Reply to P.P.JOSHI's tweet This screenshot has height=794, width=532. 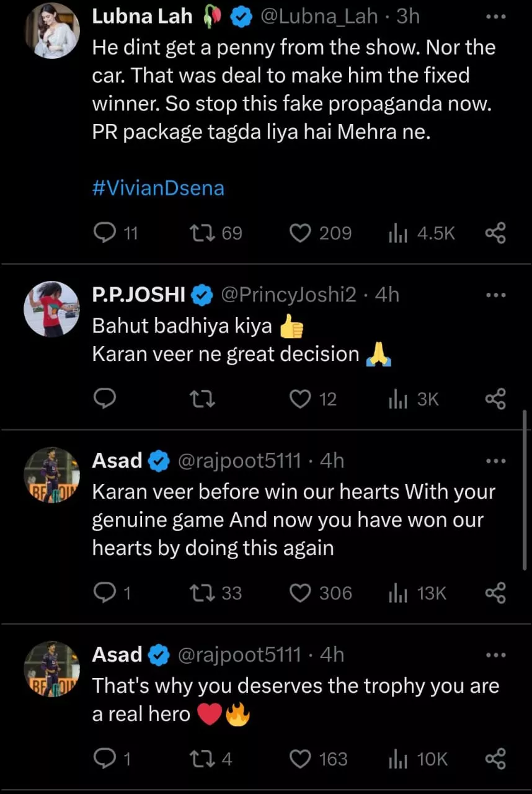(x=105, y=399)
